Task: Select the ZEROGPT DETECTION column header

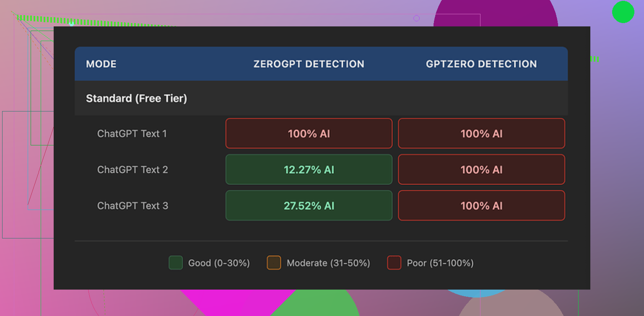Action: click(309, 64)
